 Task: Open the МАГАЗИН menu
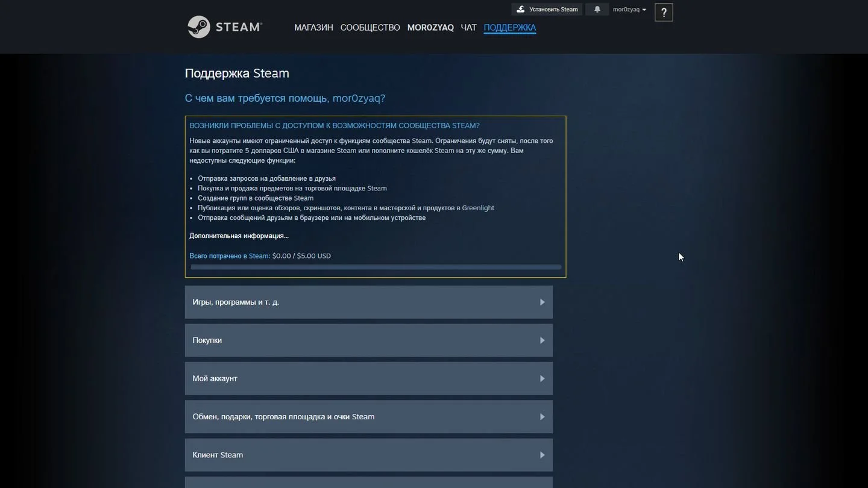click(x=313, y=28)
